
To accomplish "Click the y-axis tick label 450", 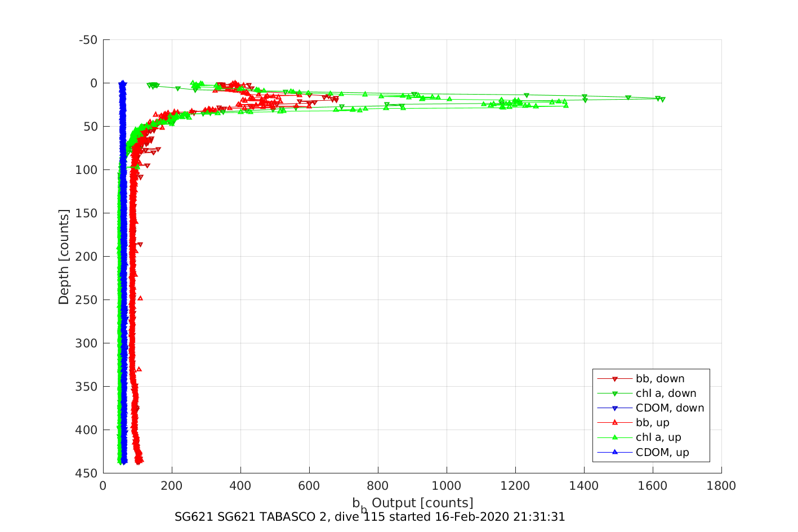I will click(86, 473).
